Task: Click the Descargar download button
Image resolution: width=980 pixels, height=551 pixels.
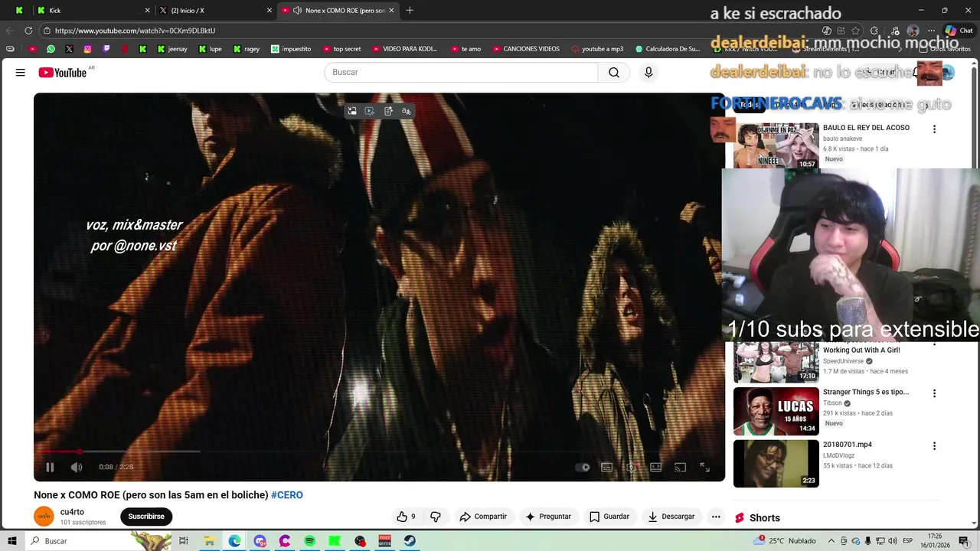Action: click(671, 517)
